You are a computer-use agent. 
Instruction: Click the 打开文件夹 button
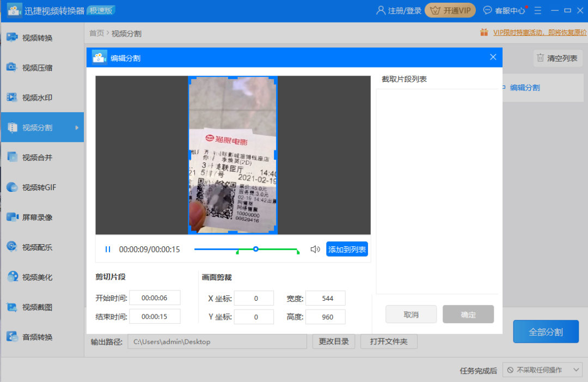389,342
